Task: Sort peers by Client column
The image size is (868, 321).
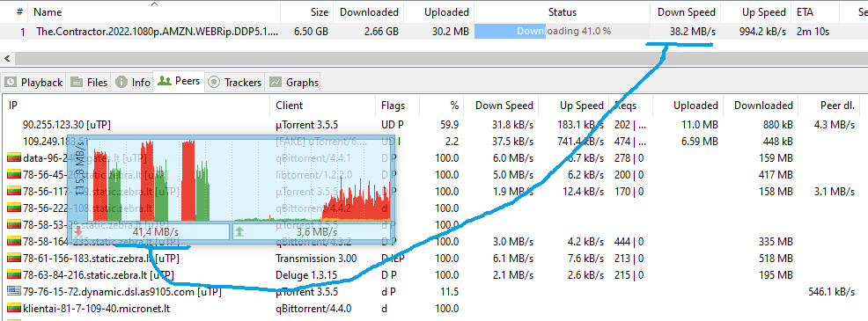Action: (x=323, y=106)
